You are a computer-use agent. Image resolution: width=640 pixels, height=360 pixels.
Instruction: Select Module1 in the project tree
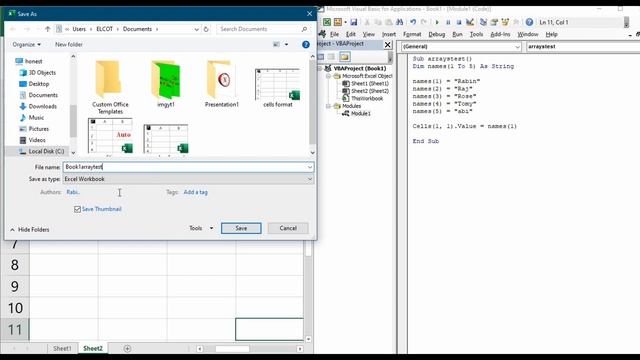(360, 113)
